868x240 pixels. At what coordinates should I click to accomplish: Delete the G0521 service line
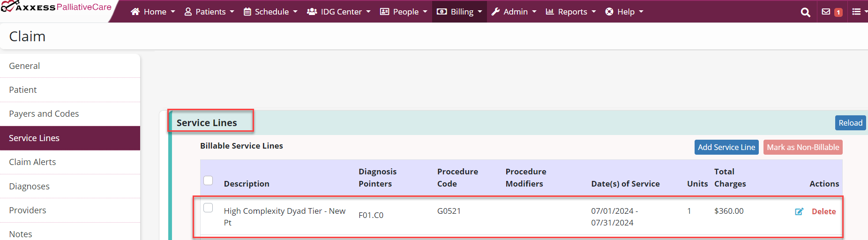click(x=823, y=211)
